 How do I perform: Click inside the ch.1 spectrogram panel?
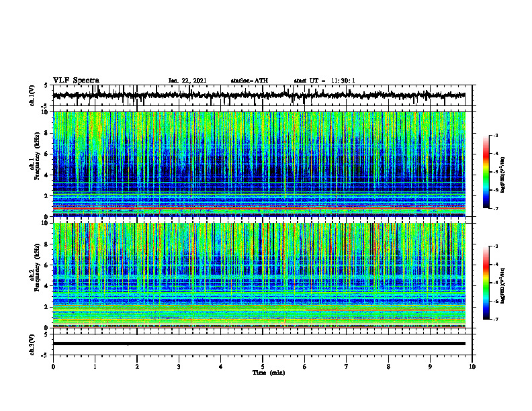(x=259, y=164)
